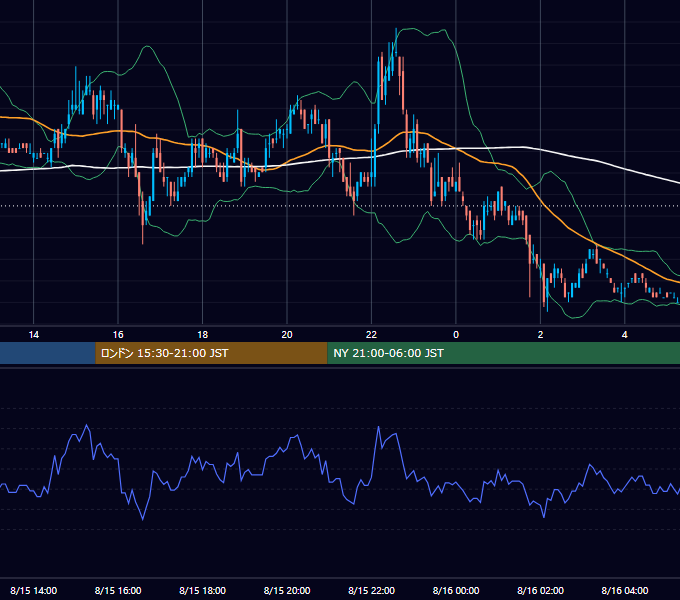
Task: Click the 8/16 04:00 oscillator axis label
Action: point(624,590)
